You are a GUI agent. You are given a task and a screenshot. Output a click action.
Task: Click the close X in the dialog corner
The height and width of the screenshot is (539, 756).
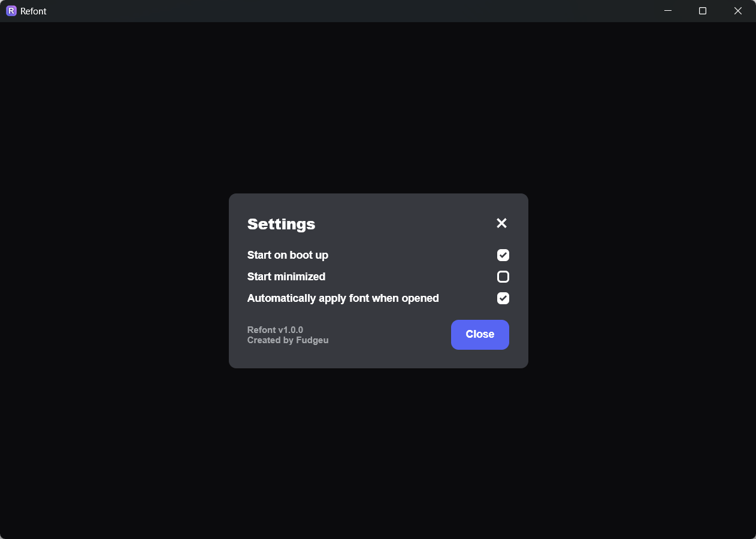tap(501, 223)
